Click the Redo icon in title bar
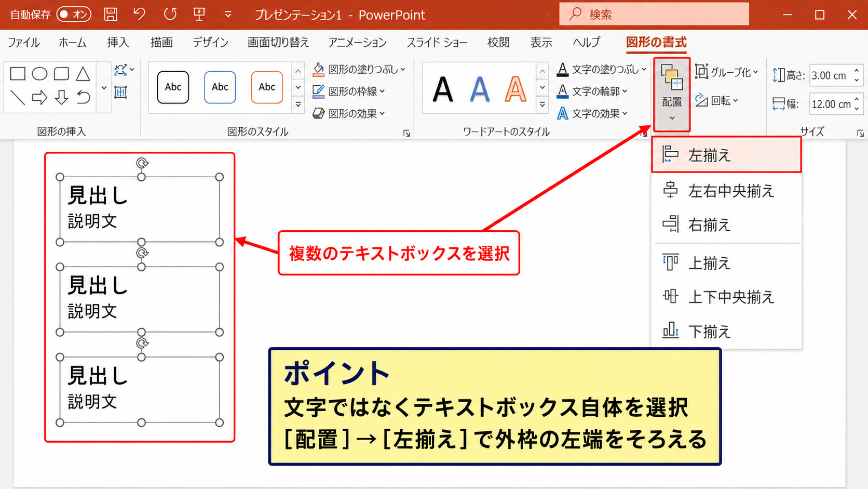 [x=170, y=14]
